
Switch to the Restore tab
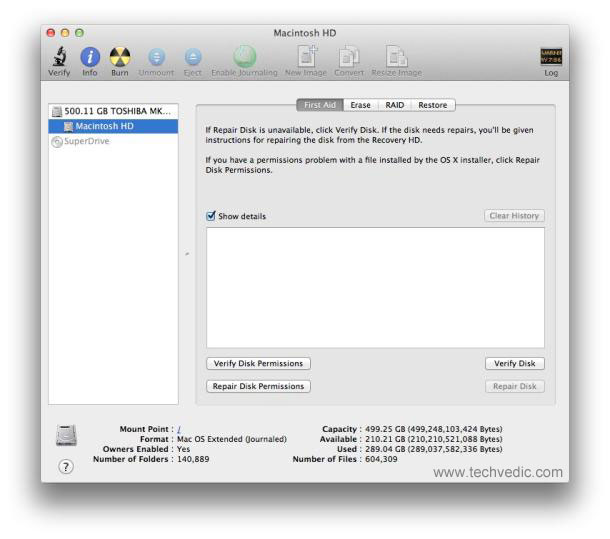433,105
